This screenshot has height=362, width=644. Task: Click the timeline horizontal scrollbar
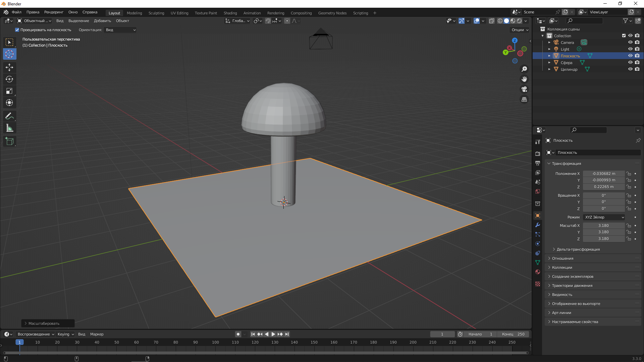point(266,353)
